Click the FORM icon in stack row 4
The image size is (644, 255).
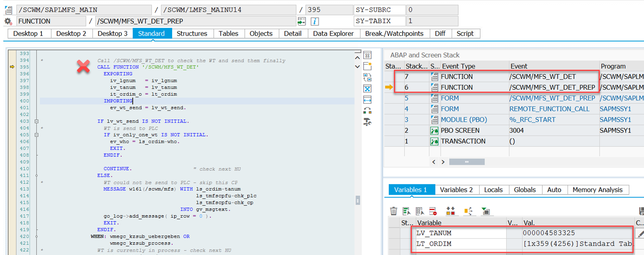[434, 109]
